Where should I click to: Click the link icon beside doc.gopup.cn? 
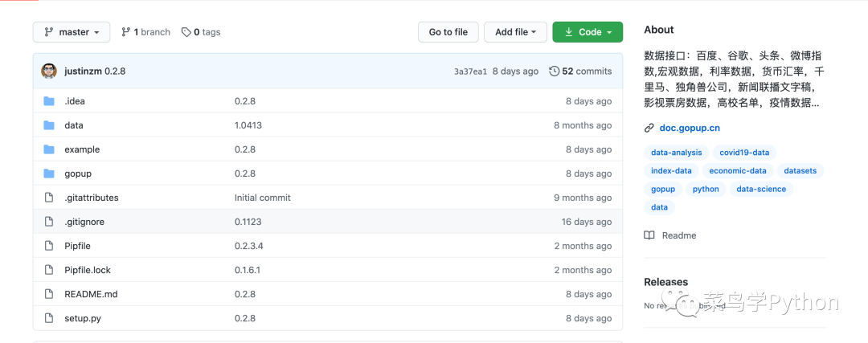pyautogui.click(x=649, y=128)
